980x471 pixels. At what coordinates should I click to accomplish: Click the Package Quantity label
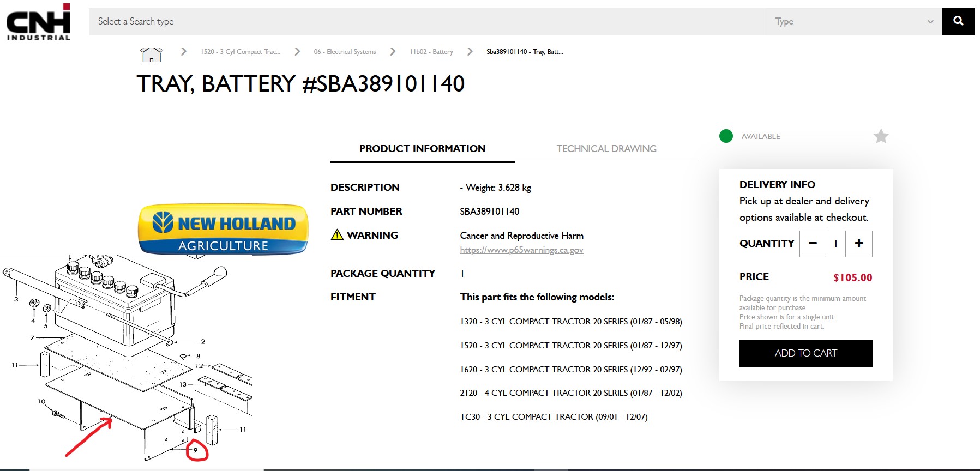[383, 274]
